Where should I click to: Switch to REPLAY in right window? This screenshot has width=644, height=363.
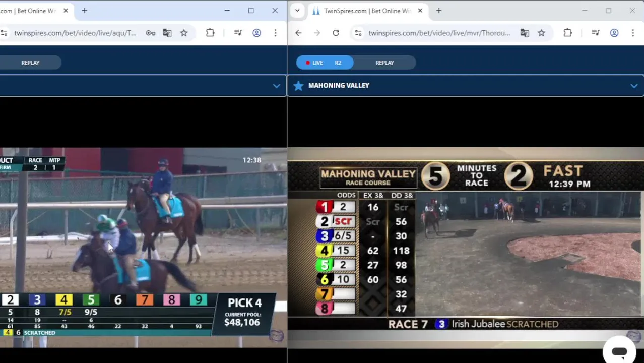[384, 63]
